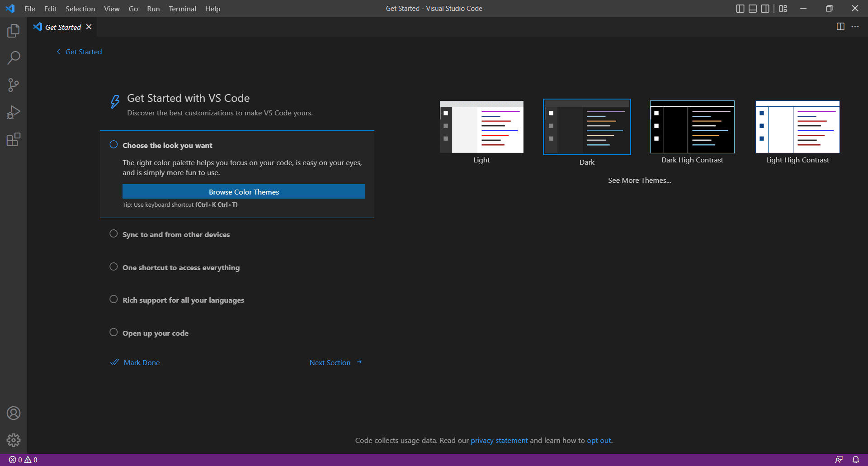This screenshot has width=868, height=466.
Task: Open the Explorer sidebar icon
Action: click(x=13, y=30)
